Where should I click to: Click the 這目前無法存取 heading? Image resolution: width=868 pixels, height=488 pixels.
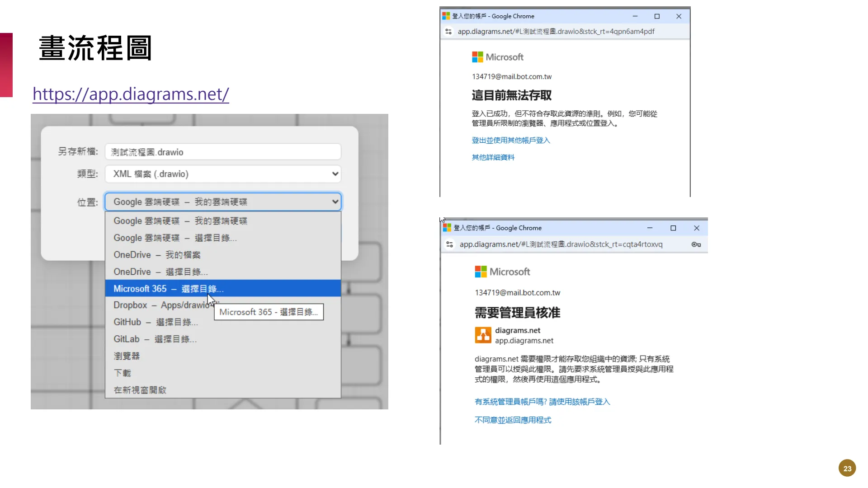tap(512, 95)
